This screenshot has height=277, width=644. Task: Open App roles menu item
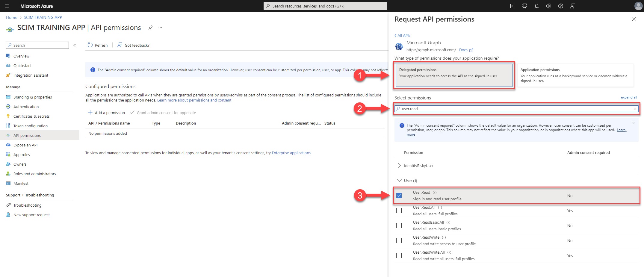pos(22,155)
